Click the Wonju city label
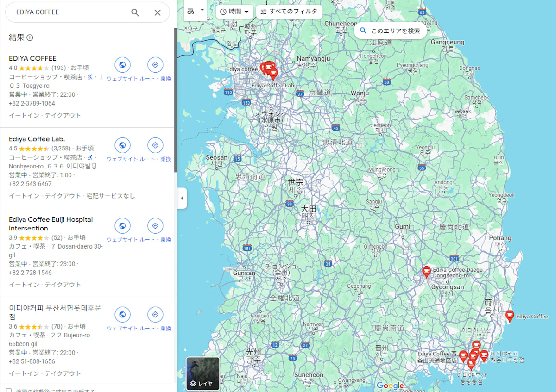 pyautogui.click(x=360, y=93)
